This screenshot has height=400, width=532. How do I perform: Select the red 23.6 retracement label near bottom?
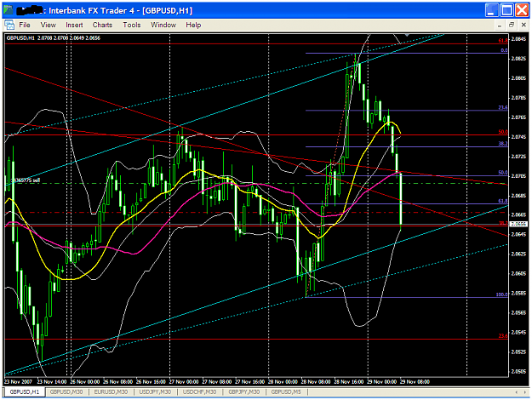pos(503,336)
